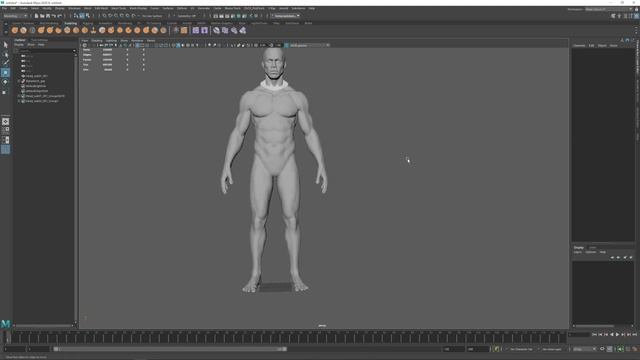Click the first purple blend shape icon

196,30
